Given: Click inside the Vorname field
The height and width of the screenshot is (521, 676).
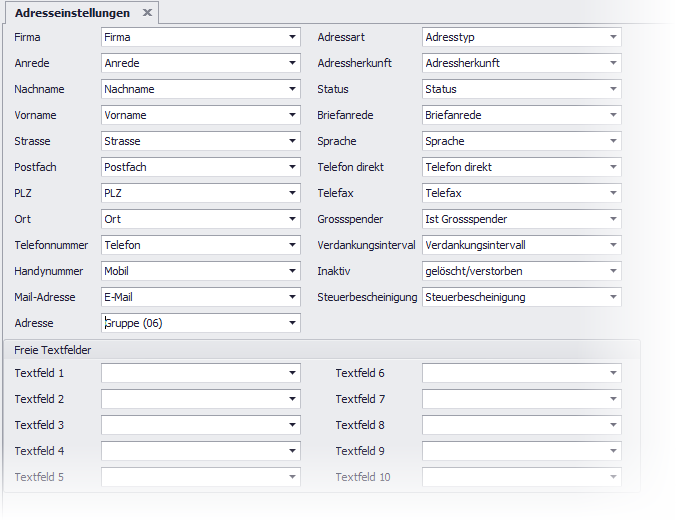Looking at the screenshot, I should click(x=190, y=115).
